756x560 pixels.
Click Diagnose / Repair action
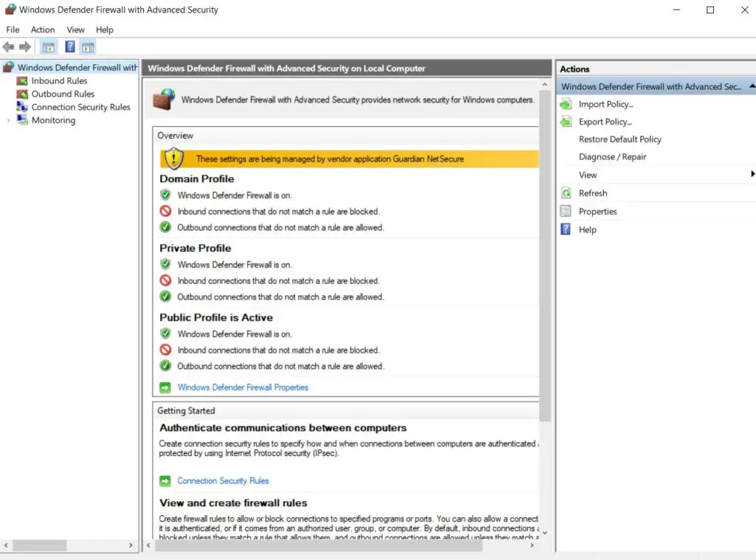pos(612,156)
